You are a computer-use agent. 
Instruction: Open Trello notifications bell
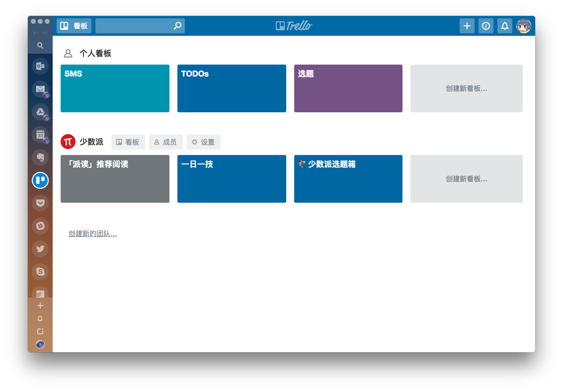pyautogui.click(x=505, y=26)
